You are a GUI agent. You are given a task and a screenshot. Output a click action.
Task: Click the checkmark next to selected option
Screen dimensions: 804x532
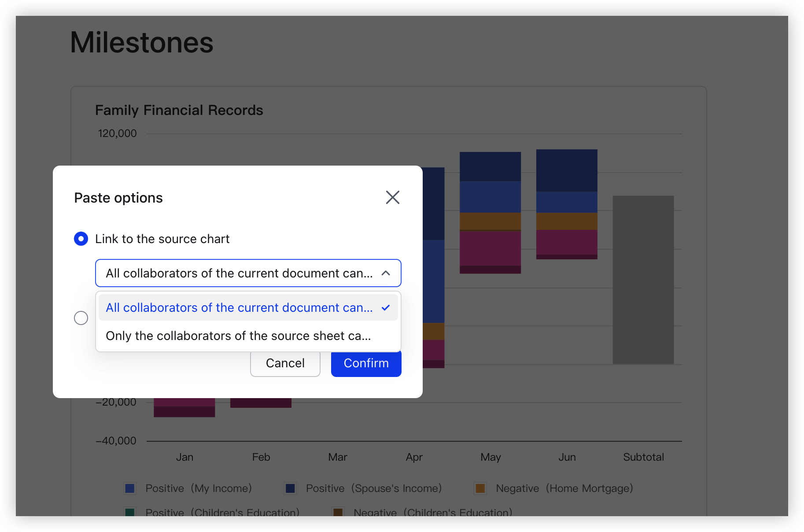[386, 307]
